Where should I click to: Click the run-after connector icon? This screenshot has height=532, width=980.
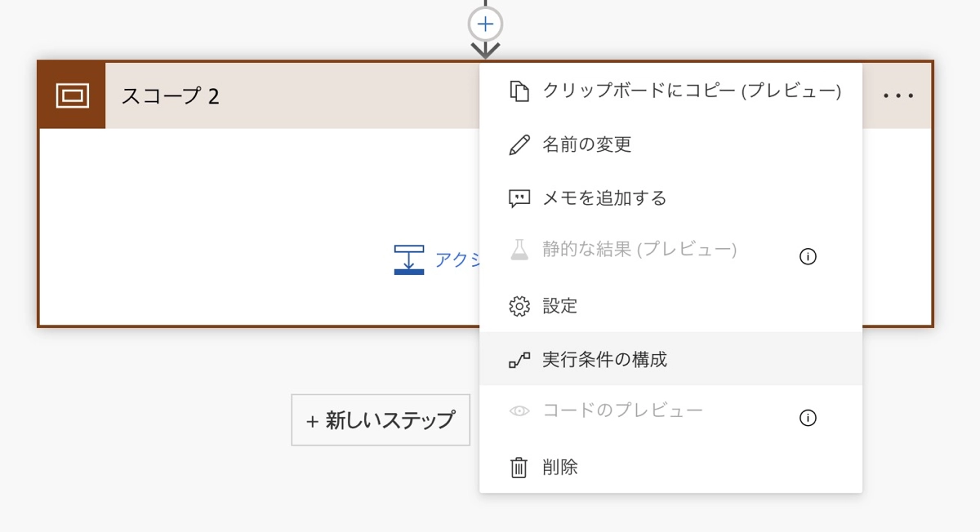(519, 360)
